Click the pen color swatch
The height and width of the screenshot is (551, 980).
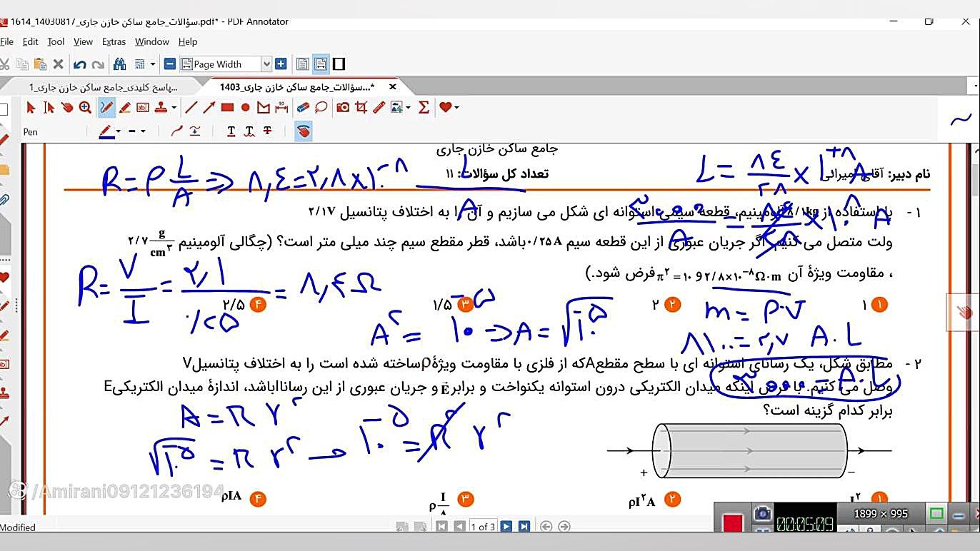tap(106, 132)
